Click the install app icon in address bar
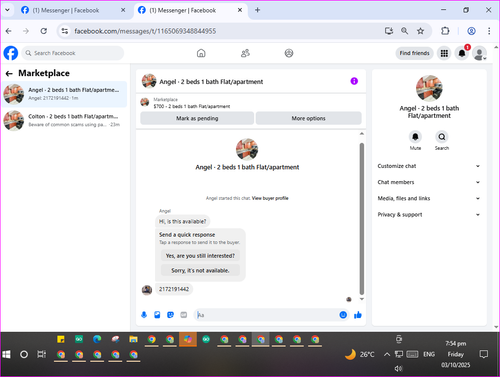This screenshot has width=500, height=377. pos(389,31)
